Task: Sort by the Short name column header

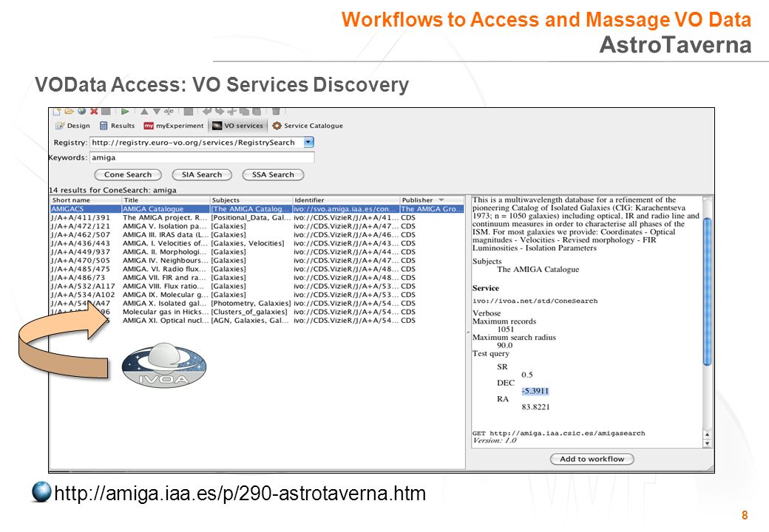Action: [86, 199]
